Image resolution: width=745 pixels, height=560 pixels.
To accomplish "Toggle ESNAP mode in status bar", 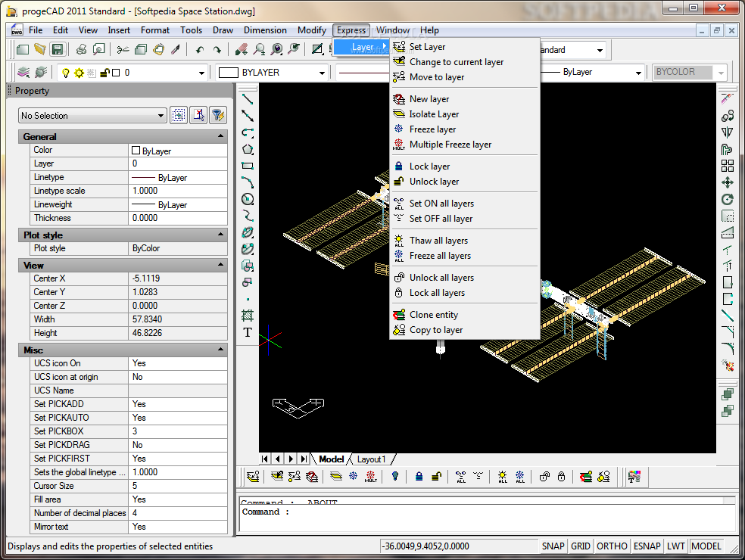I will point(647,546).
